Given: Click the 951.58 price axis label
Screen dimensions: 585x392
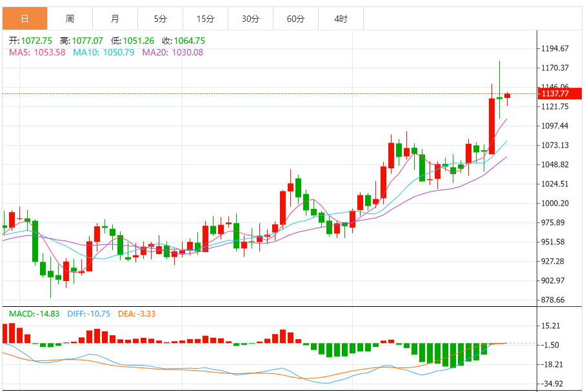Looking at the screenshot, I should point(553,242).
